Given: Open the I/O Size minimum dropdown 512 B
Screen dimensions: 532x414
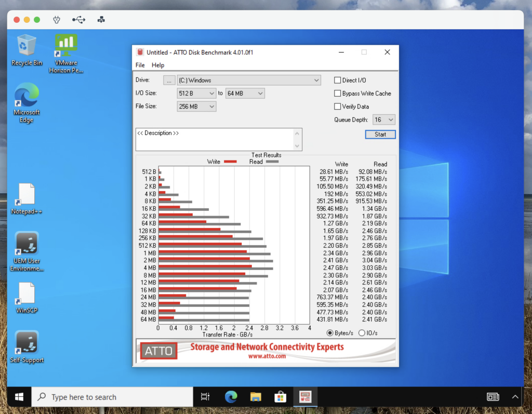Looking at the screenshot, I should [x=196, y=94].
